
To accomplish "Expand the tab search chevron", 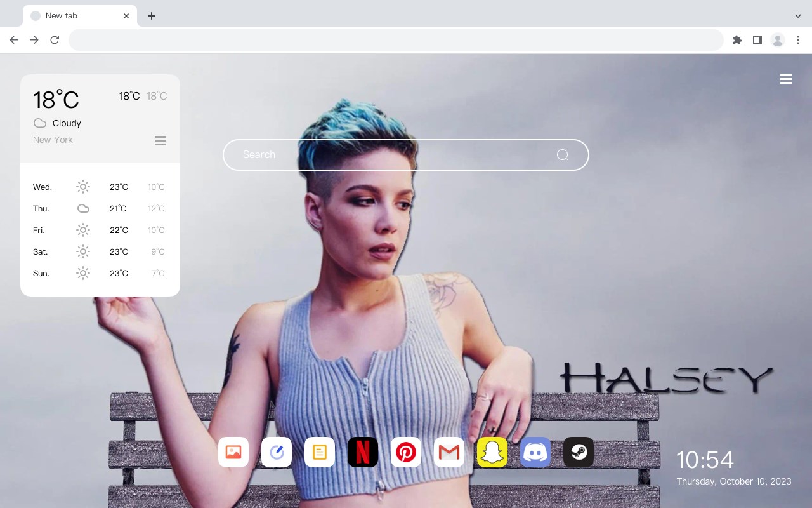I will (798, 16).
